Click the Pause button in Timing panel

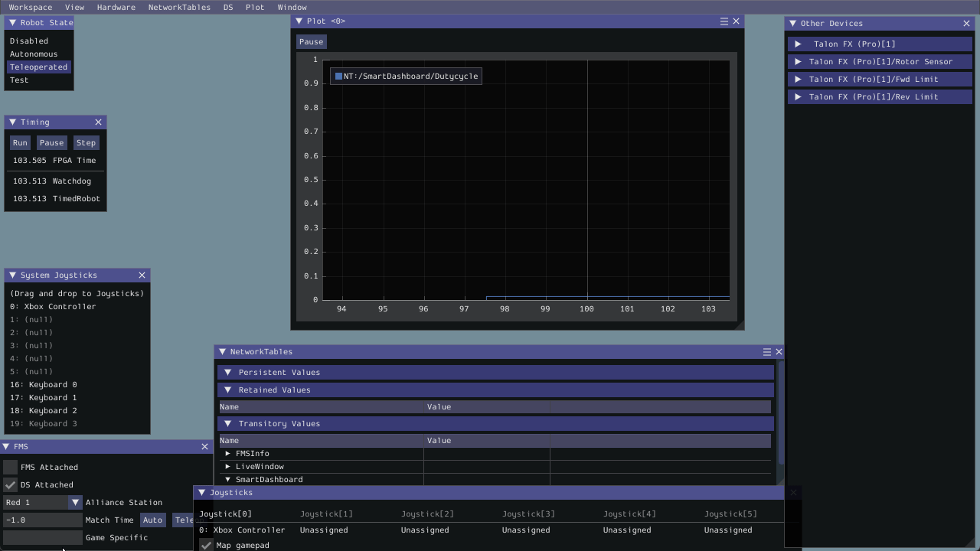click(x=51, y=142)
